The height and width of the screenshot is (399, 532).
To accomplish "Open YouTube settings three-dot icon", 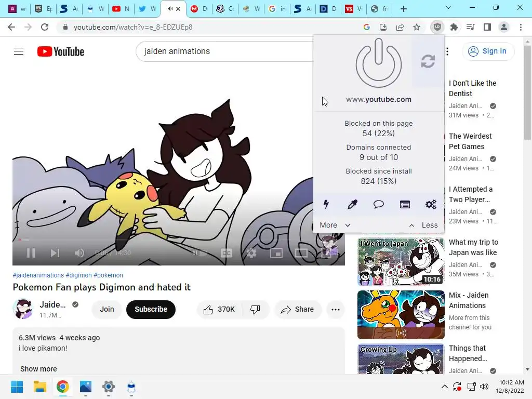I will [447, 51].
